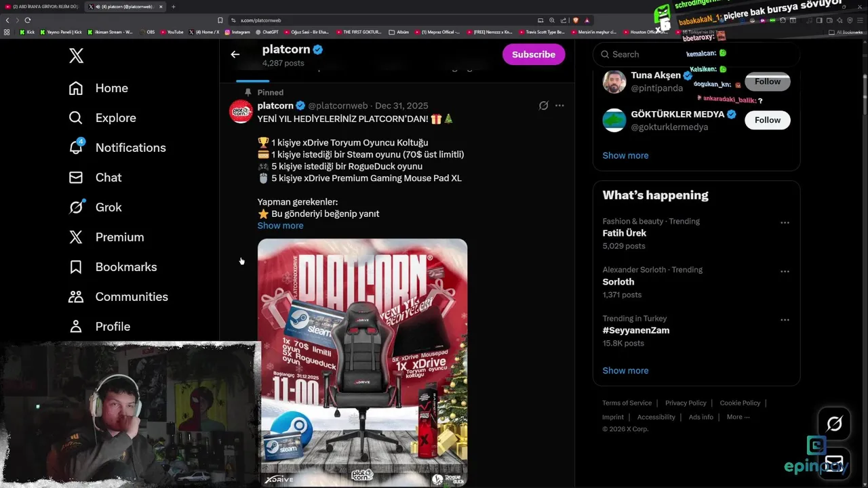Open platcorn's avatar on the pinned post
Screen dimensions: 868x488
[x=241, y=111]
